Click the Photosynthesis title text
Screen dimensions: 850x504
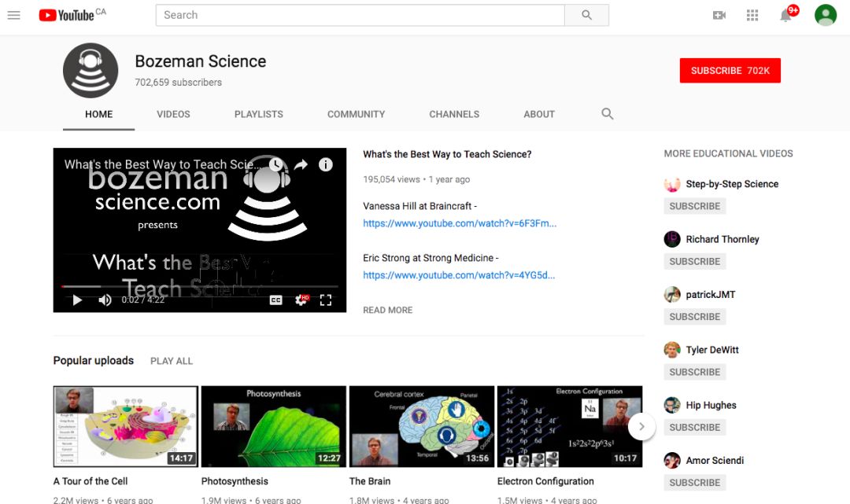pyautogui.click(x=235, y=481)
